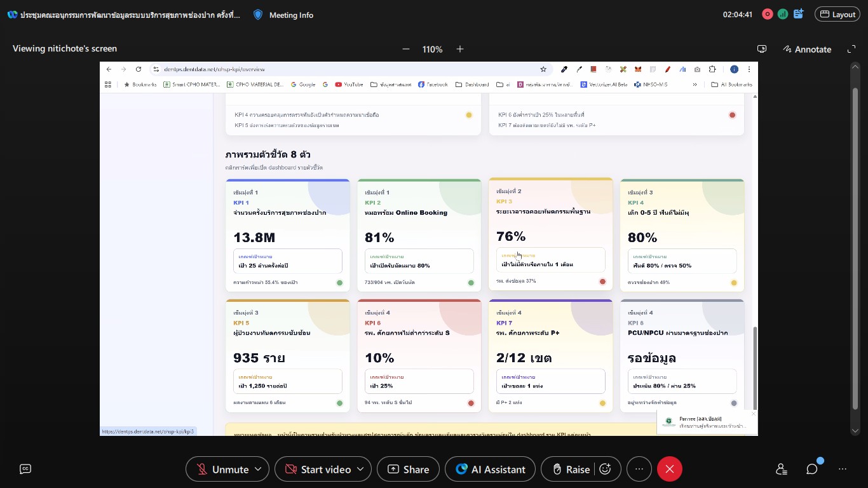
Task: Click the closed captions icon
Action: click(x=25, y=469)
